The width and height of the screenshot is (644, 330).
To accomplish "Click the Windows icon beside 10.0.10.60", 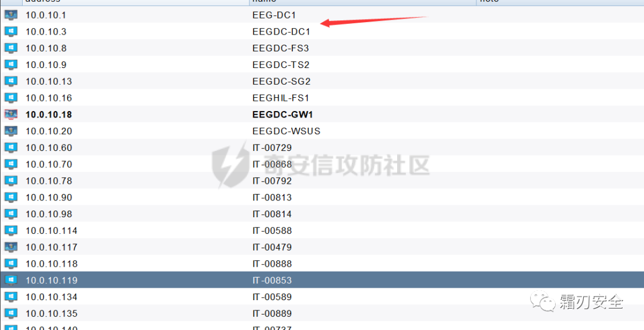I will tap(11, 147).
